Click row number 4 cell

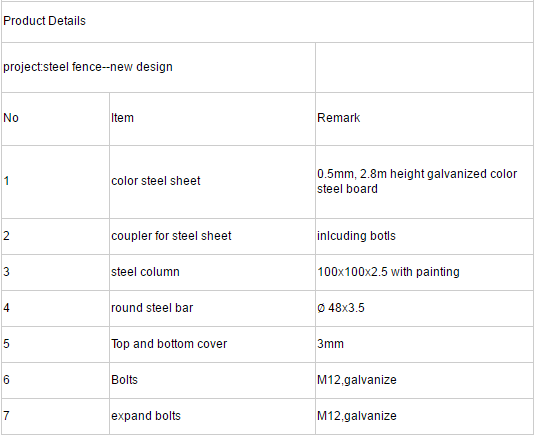point(55,308)
